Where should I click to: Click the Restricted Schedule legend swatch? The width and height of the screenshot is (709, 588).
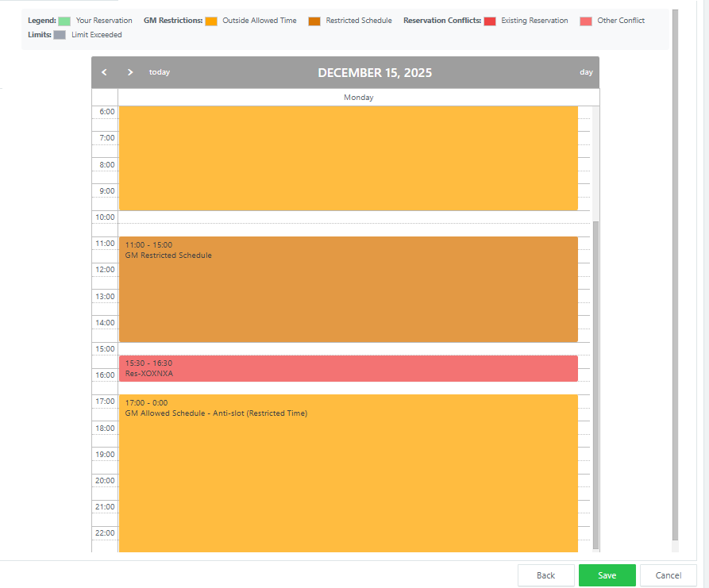pos(314,21)
